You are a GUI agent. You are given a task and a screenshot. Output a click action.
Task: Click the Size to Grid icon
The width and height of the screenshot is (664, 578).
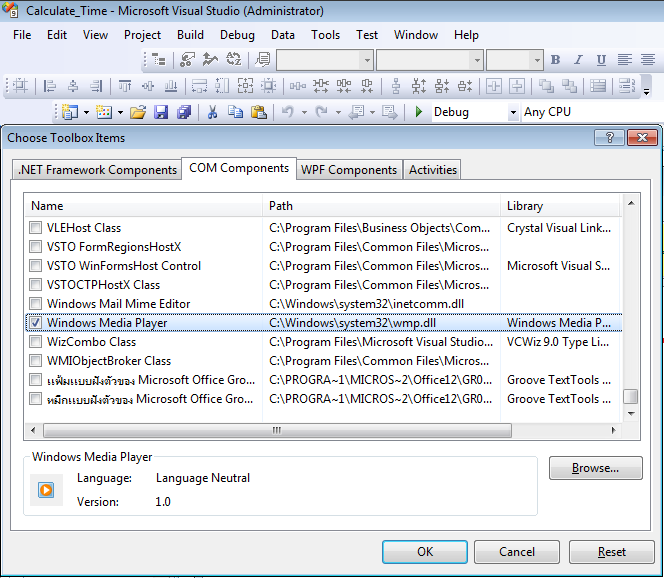[268, 86]
